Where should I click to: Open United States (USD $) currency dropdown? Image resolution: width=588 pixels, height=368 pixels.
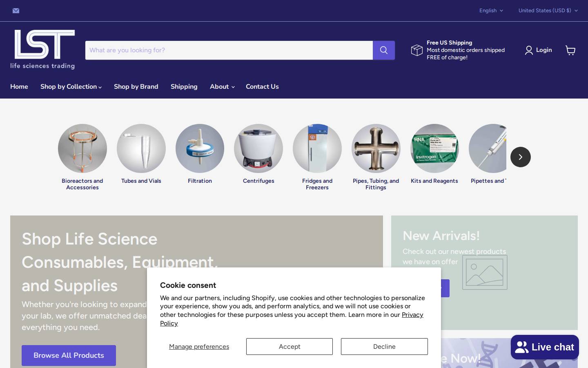click(x=548, y=11)
